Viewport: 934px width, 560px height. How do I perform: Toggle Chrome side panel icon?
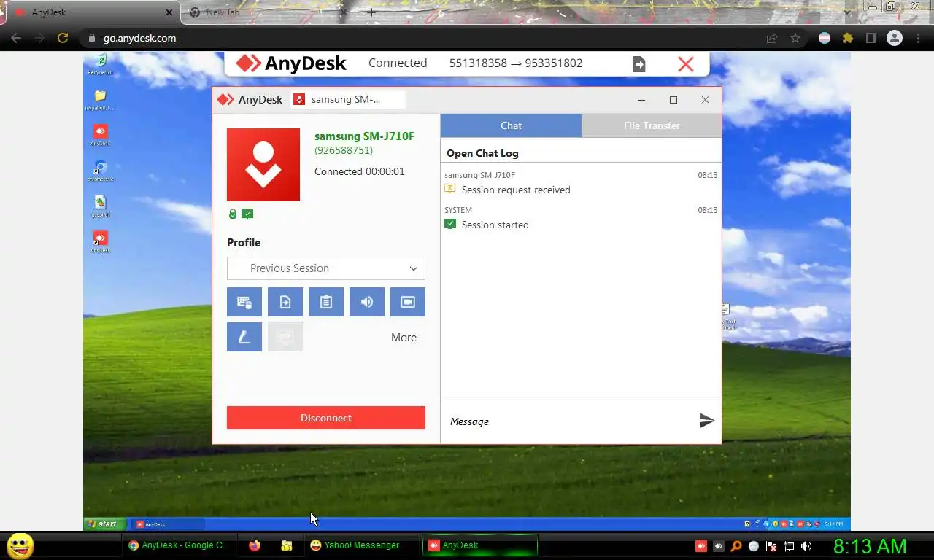(871, 38)
